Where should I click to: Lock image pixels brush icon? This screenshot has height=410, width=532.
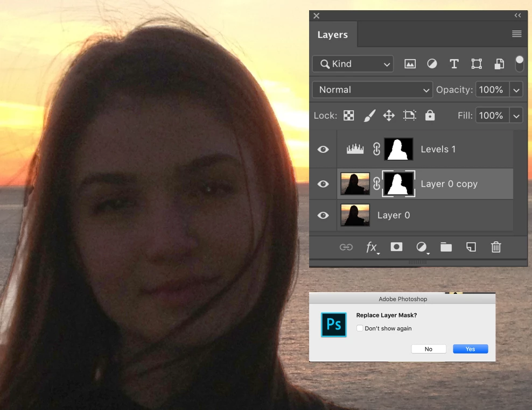pos(369,116)
